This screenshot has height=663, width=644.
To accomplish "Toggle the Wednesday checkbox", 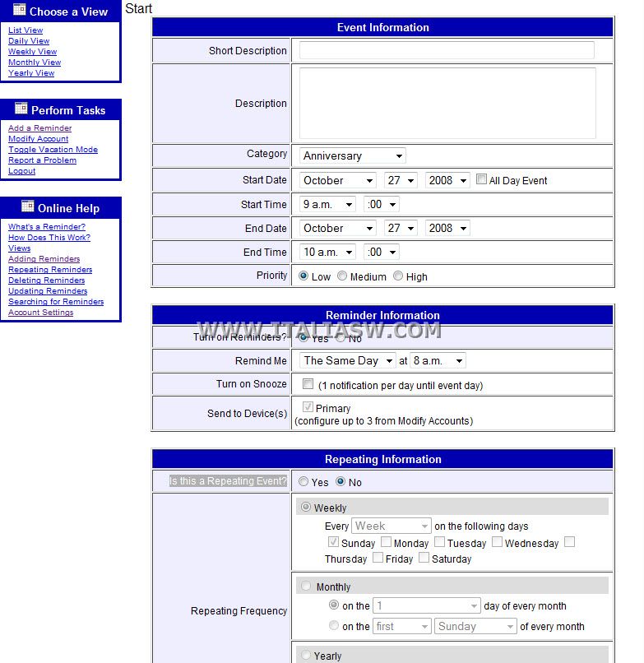I will pos(497,541).
